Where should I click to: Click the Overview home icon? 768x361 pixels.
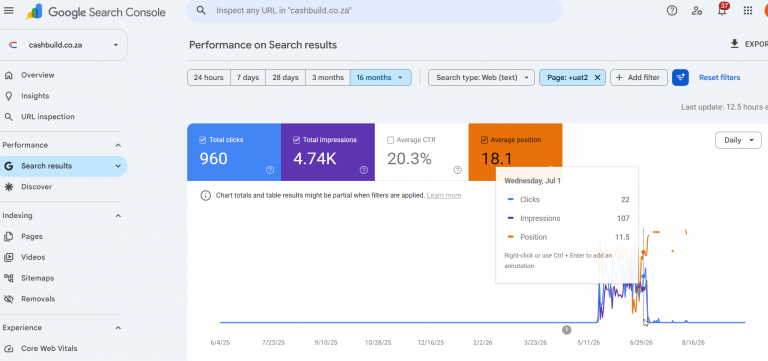tap(8, 75)
